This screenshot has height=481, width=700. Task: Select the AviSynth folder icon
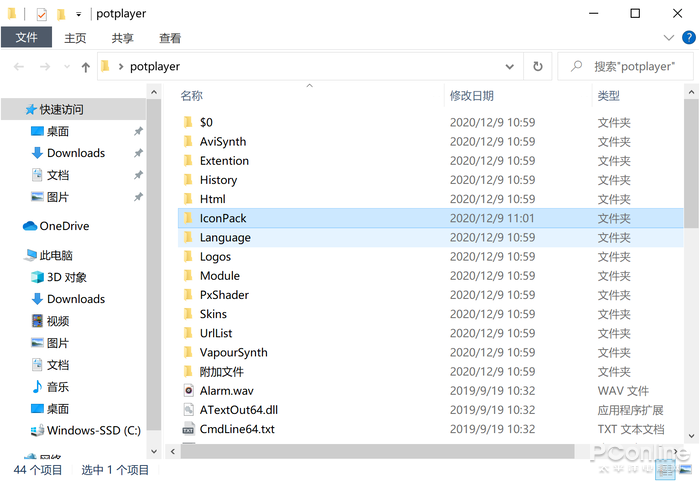[188, 141]
